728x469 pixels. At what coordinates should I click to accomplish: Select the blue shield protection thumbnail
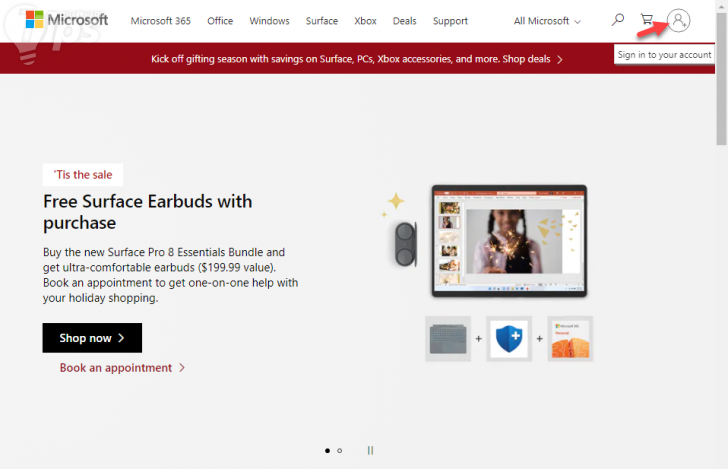point(509,339)
